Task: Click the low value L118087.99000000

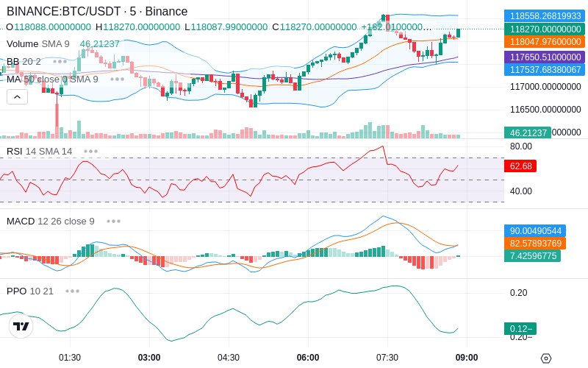Action: tap(226, 27)
